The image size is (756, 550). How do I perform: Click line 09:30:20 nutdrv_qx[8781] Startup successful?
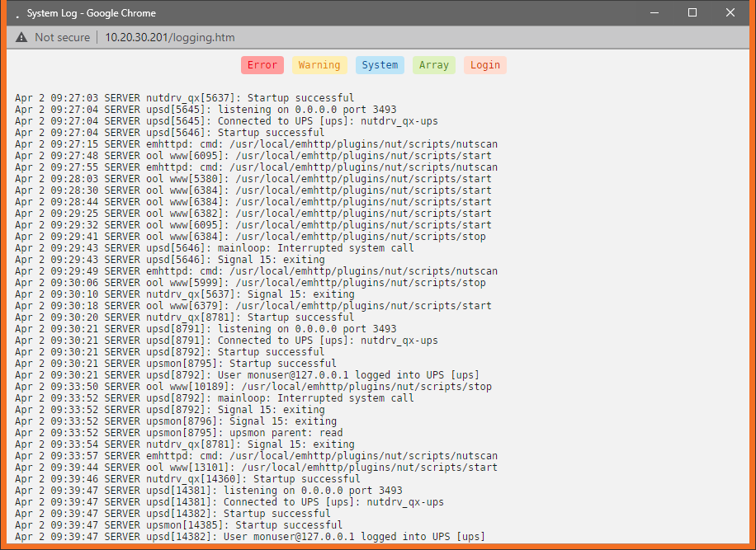[x=184, y=317]
